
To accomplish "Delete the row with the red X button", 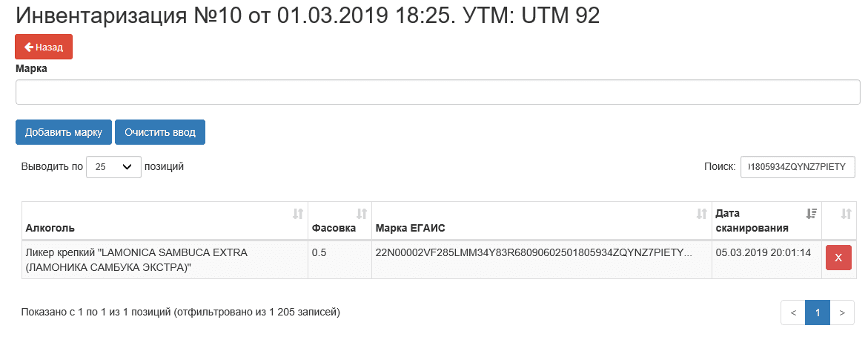I will point(838,258).
